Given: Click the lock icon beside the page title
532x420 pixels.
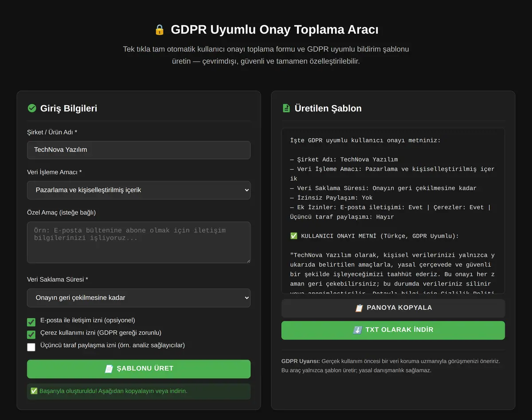Looking at the screenshot, I should 159,30.
